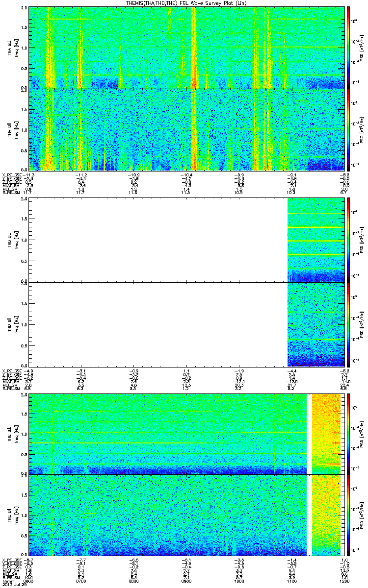
Task: Click the THD B-parallel data segment
Action: (315, 324)
